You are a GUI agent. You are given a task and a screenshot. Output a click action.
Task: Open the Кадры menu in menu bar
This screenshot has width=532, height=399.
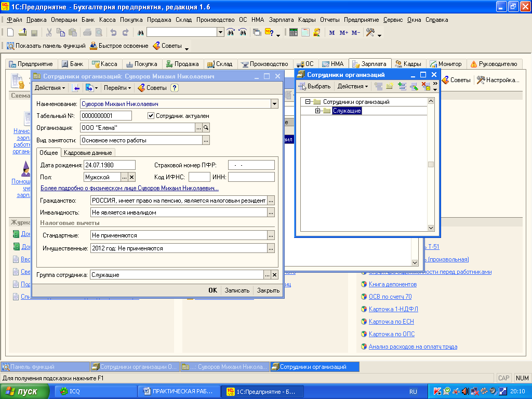tap(307, 20)
